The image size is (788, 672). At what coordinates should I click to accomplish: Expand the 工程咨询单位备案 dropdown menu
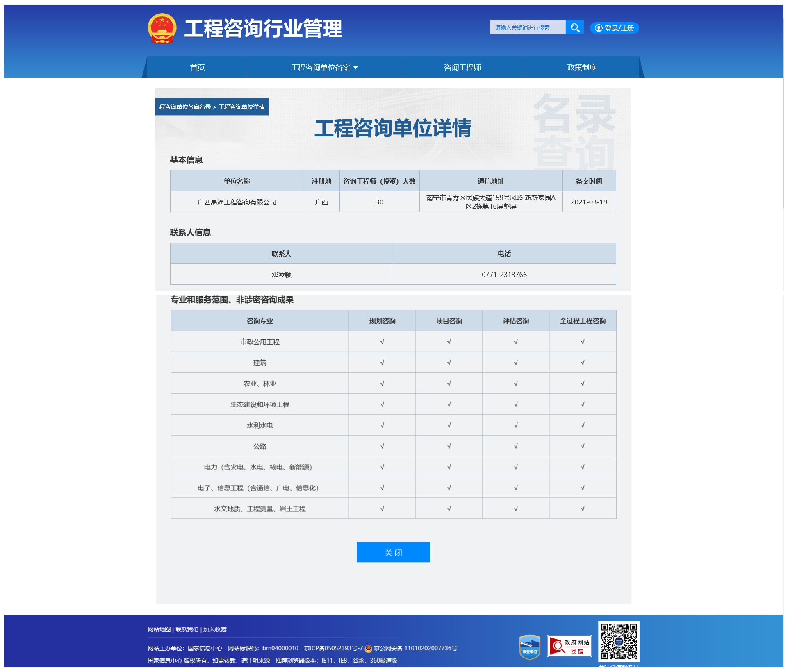(x=324, y=67)
